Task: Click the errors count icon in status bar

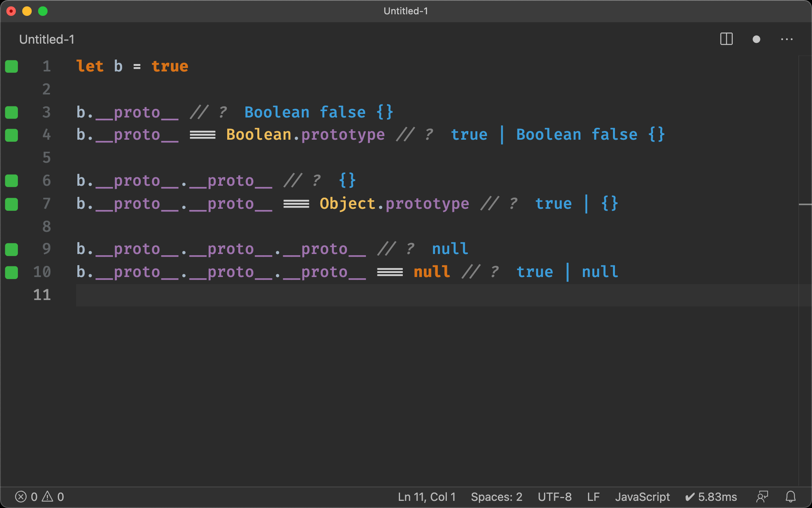Action: (21, 496)
